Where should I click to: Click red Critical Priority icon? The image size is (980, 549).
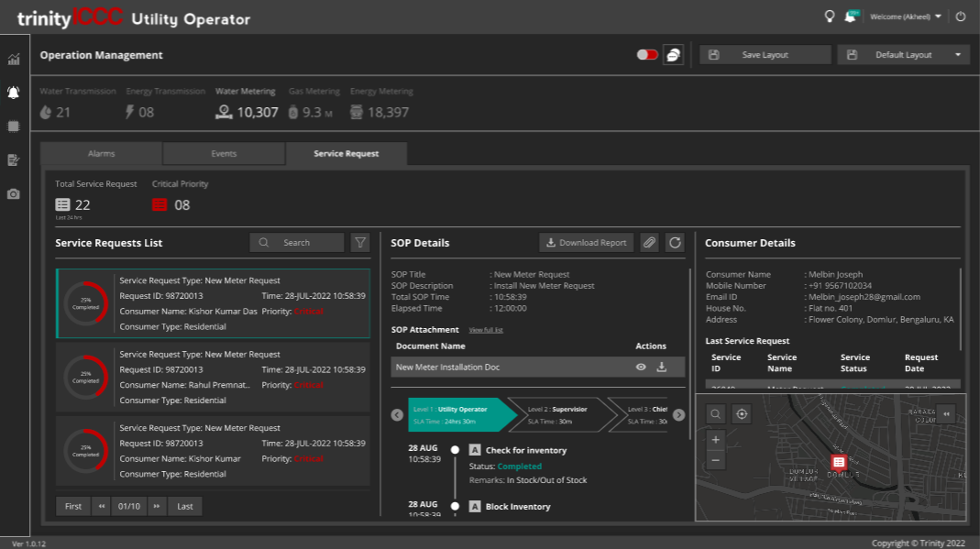click(160, 204)
